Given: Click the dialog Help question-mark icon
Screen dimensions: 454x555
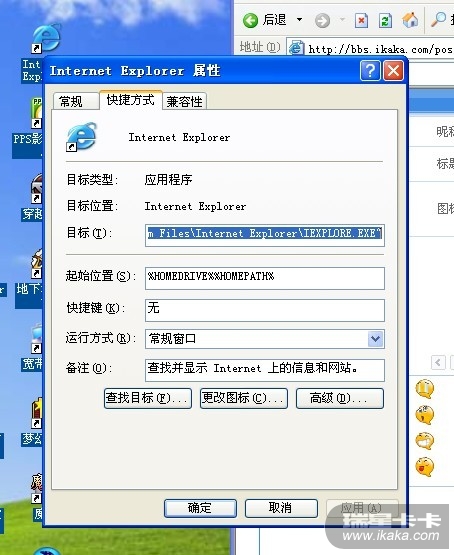Looking at the screenshot, I should tap(370, 71).
